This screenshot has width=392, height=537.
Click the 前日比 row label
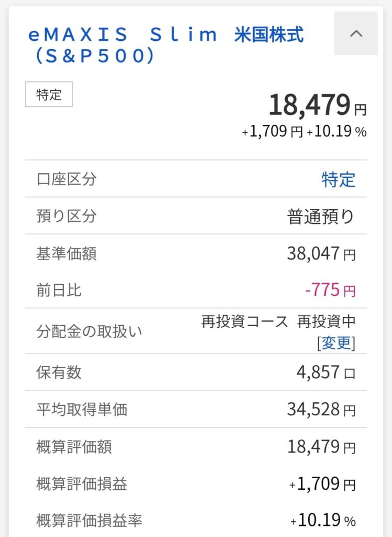pos(59,290)
